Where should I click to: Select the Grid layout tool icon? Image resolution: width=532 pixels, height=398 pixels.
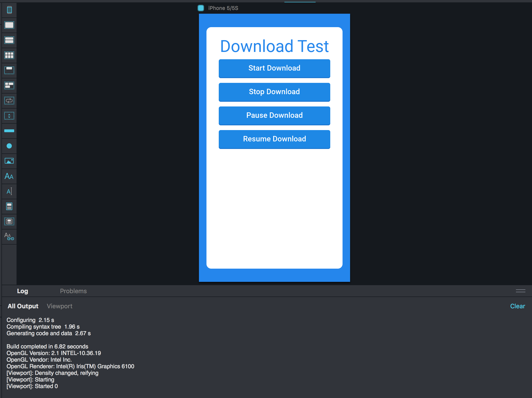pos(9,55)
